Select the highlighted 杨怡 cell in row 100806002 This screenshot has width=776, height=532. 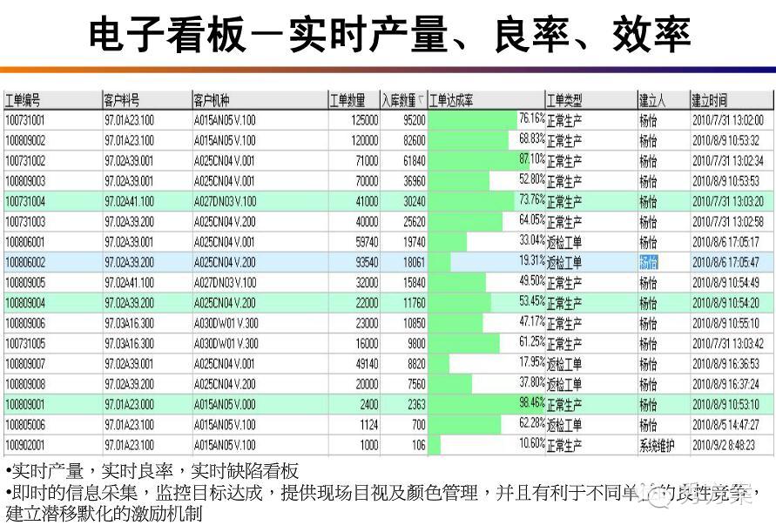(649, 262)
